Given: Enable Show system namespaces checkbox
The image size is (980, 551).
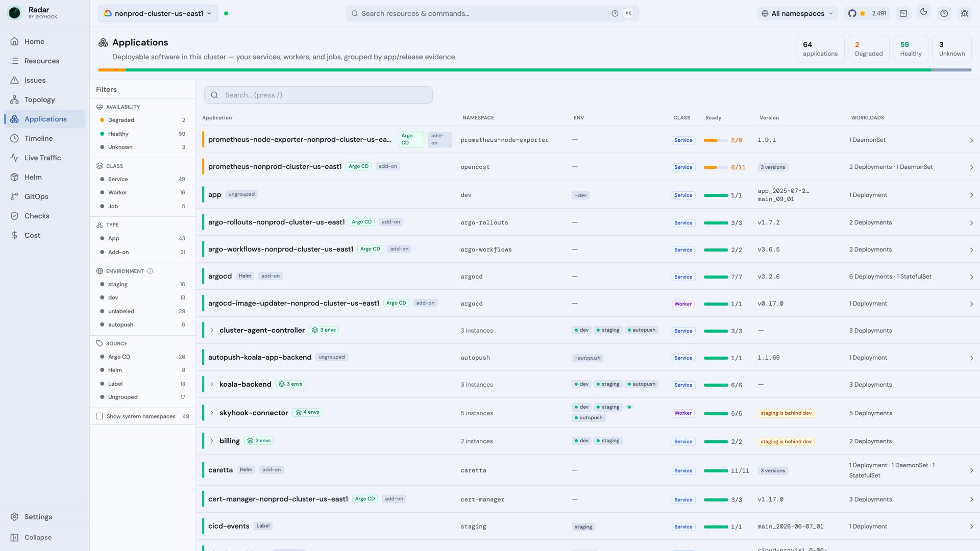Looking at the screenshot, I should [x=100, y=416].
